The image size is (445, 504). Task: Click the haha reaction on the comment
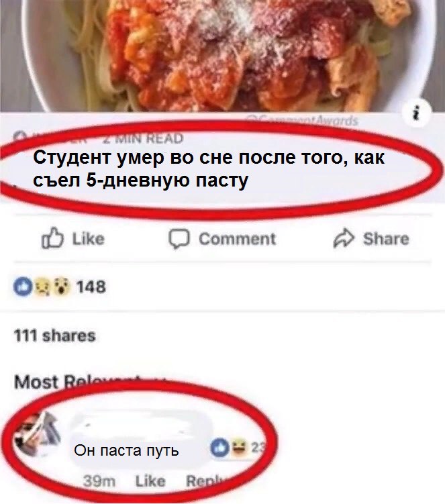pyautogui.click(x=239, y=448)
